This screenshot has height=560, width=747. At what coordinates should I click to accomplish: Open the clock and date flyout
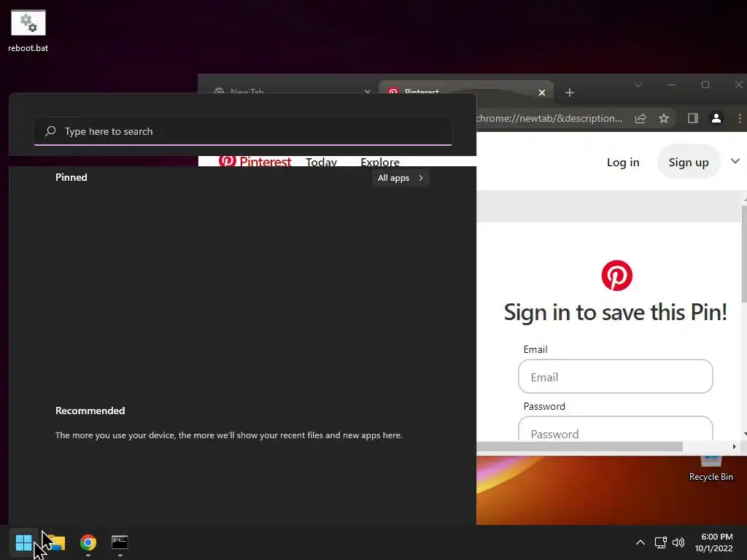pyautogui.click(x=713, y=542)
